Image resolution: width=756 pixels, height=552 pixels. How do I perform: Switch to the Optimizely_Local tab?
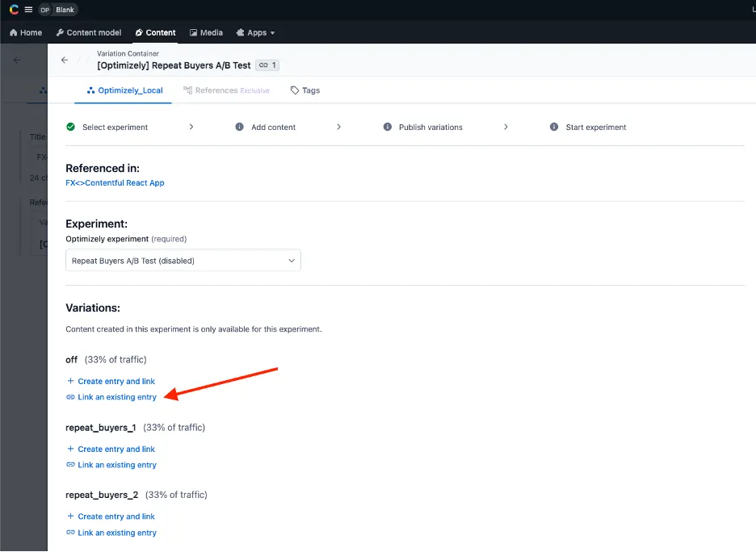point(124,90)
